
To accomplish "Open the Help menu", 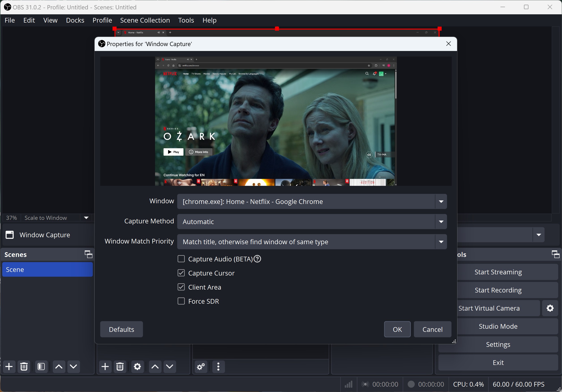I will (x=210, y=20).
